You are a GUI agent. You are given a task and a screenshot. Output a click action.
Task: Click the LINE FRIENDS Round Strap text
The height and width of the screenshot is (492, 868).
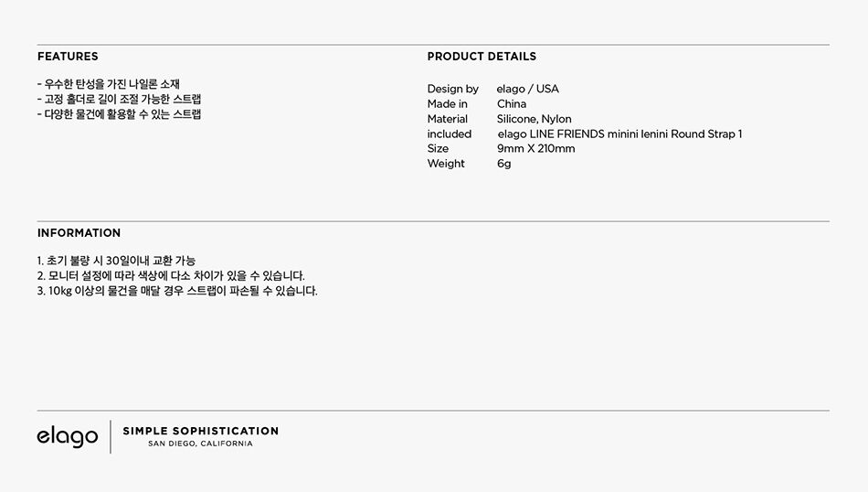620,134
